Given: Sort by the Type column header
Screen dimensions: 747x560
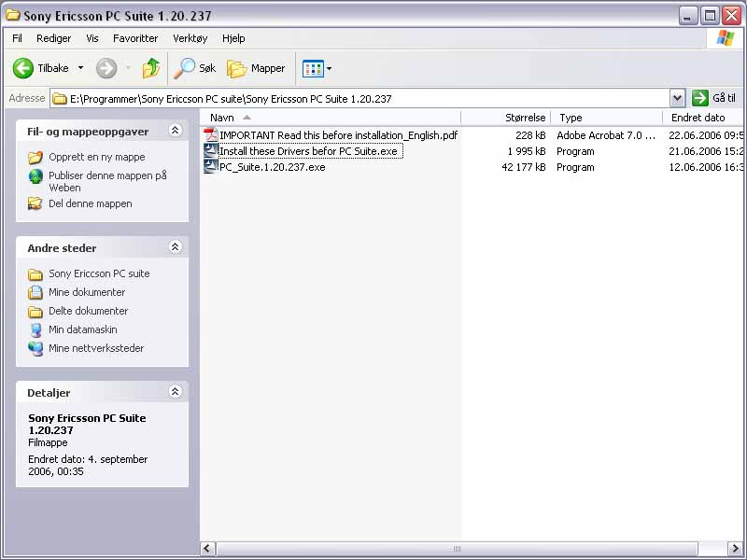Looking at the screenshot, I should point(607,118).
